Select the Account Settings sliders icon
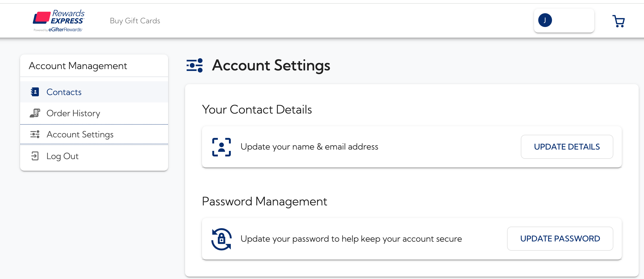 [x=35, y=134]
